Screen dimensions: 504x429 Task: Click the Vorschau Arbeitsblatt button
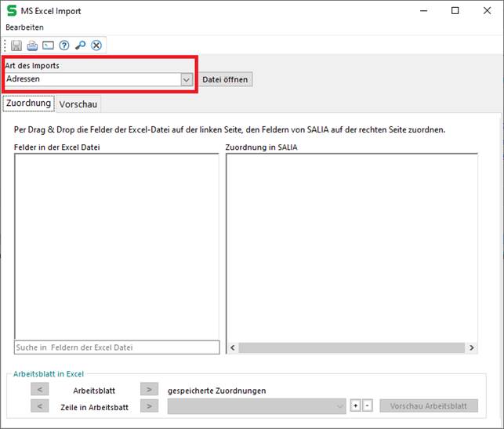pos(429,405)
